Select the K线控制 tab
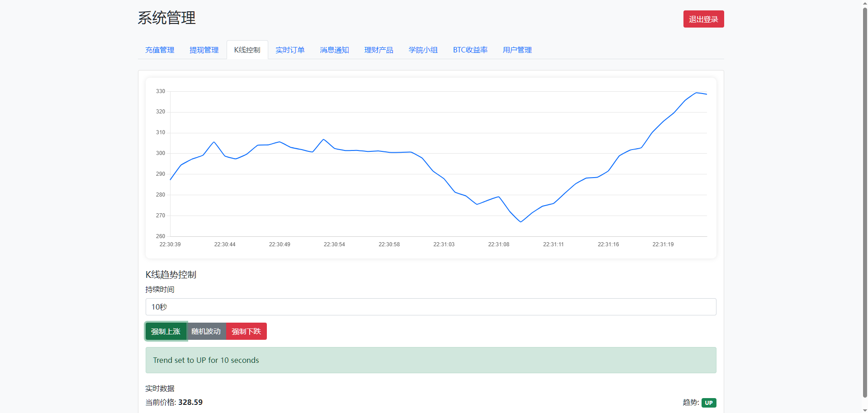The height and width of the screenshot is (413, 868). point(247,50)
